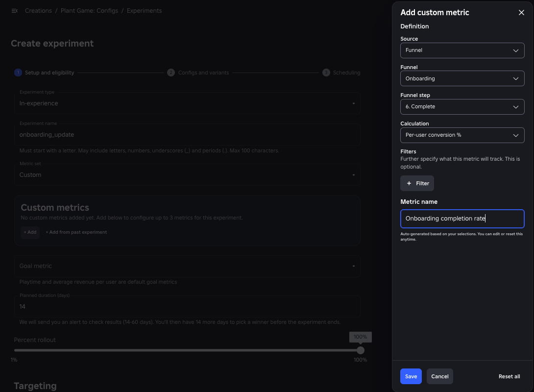This screenshot has height=392, width=534.
Task: Open the Calculation dropdown
Action: coord(462,135)
